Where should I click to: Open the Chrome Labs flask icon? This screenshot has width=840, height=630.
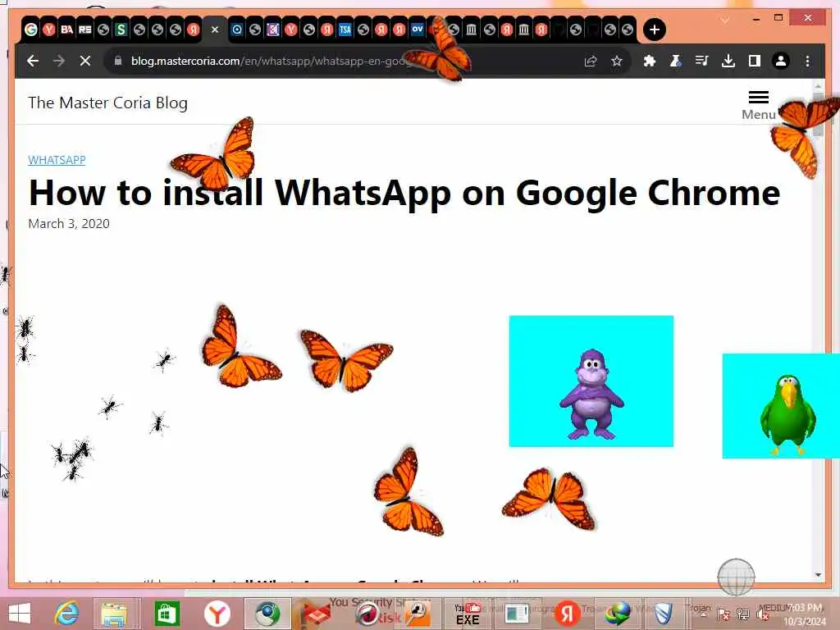tap(676, 61)
